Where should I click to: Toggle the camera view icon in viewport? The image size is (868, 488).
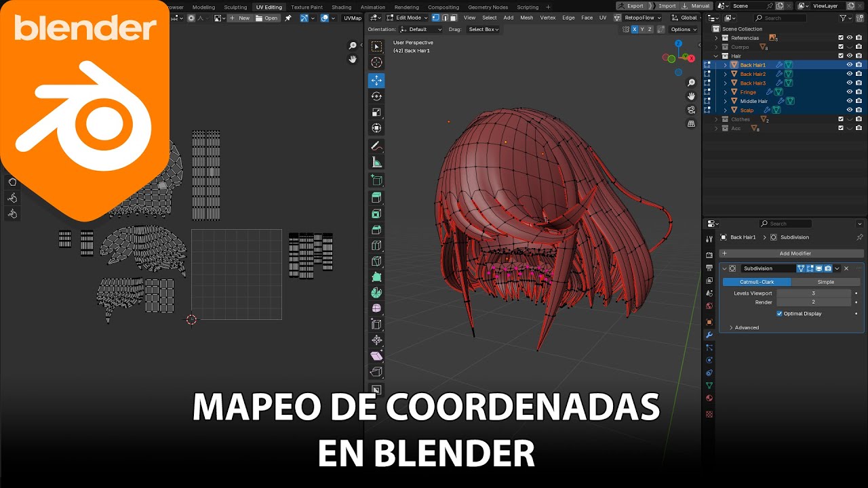coord(691,110)
